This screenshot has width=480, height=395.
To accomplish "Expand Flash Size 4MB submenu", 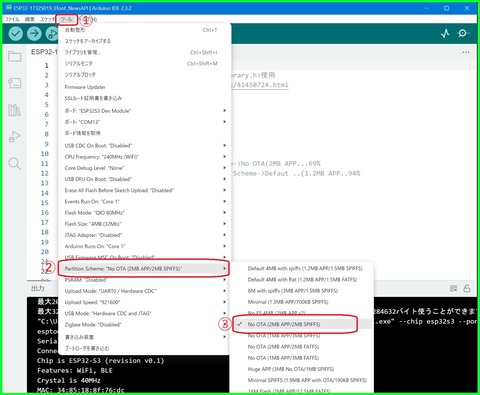I will (144, 224).
